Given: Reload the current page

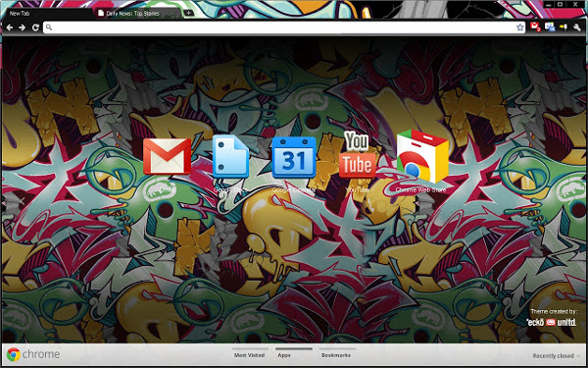Looking at the screenshot, I should [35, 27].
